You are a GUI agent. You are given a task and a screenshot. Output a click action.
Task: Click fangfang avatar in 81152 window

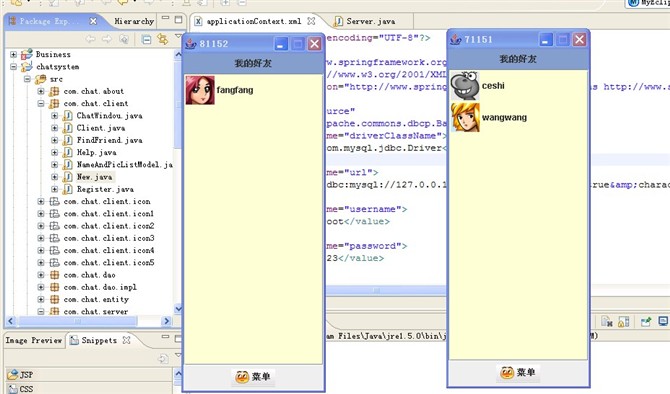(200, 90)
